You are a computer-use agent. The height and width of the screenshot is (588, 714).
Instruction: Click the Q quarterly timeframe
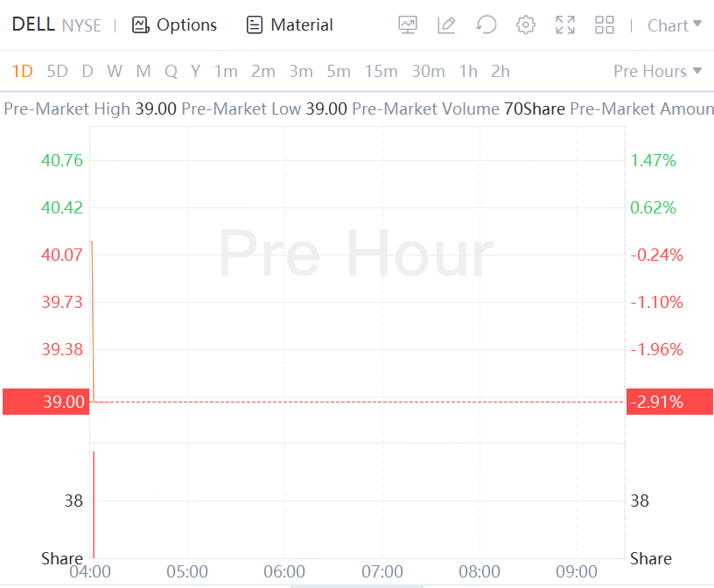pyautogui.click(x=171, y=71)
